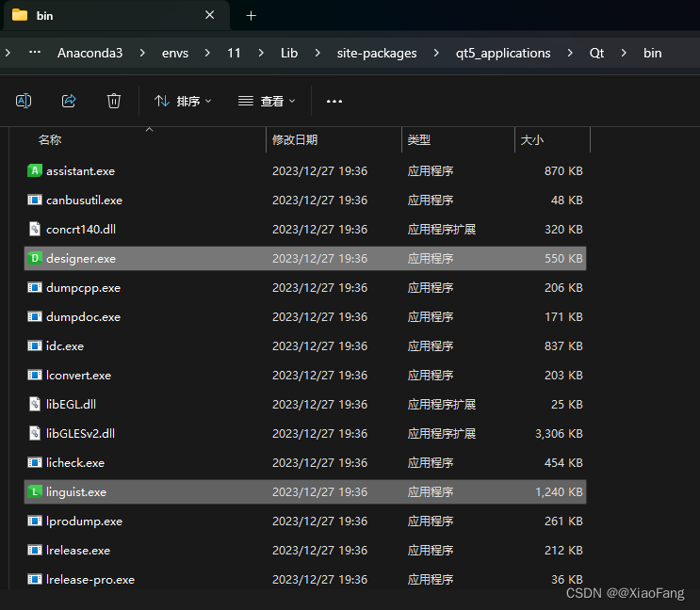Select the idc.exe file name

coord(65,346)
